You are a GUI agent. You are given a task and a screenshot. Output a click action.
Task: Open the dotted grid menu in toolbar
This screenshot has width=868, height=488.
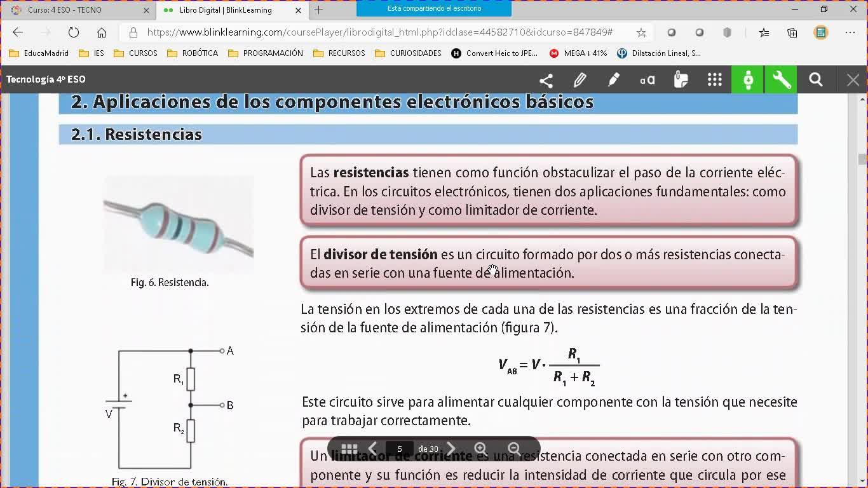(714, 80)
